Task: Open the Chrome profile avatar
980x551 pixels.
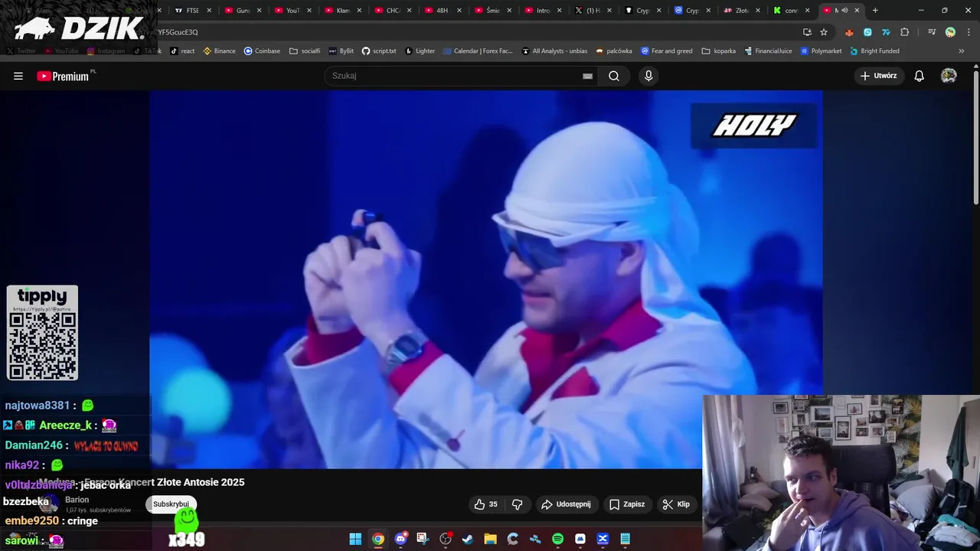Action: pos(950,32)
